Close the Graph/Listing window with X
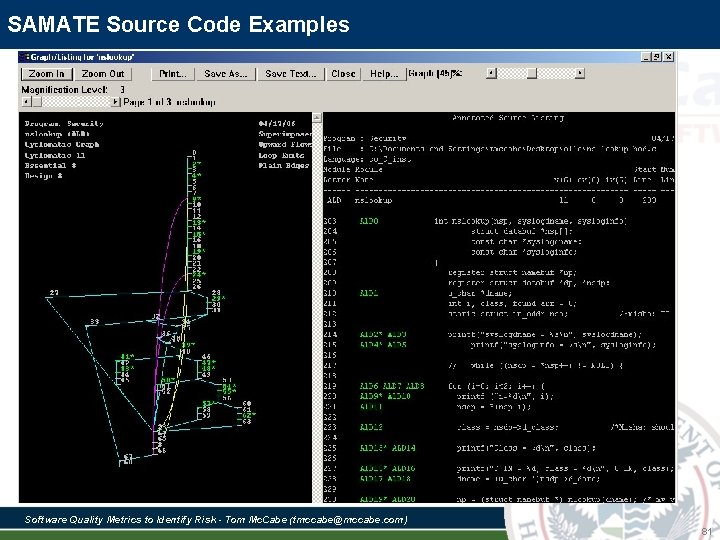The width and height of the screenshot is (720, 540). point(669,57)
